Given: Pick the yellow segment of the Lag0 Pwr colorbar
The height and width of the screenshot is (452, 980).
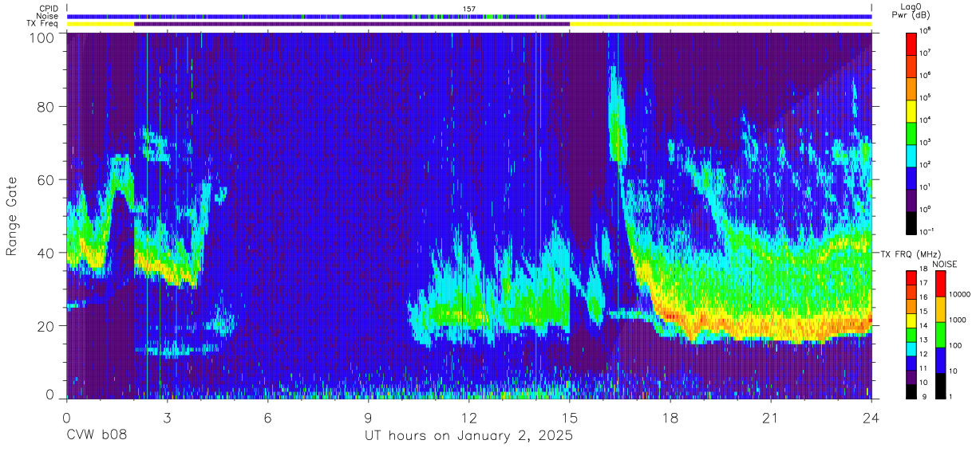Looking at the screenshot, I should tap(912, 110).
